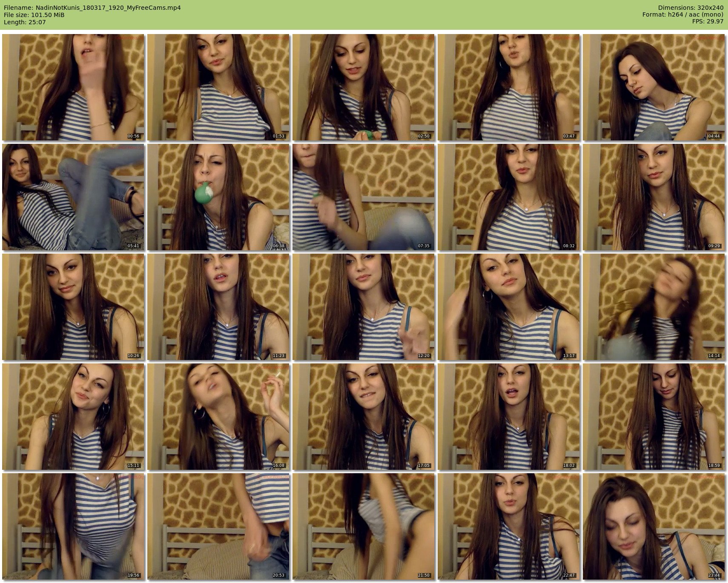Click the FPS 29.97 label
The image size is (728, 583).
(x=708, y=22)
